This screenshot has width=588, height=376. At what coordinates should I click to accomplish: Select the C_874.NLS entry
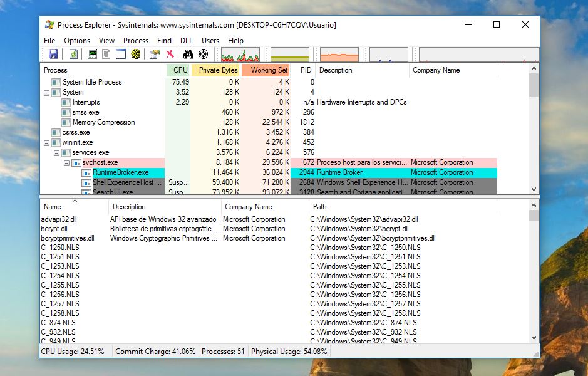(58, 323)
